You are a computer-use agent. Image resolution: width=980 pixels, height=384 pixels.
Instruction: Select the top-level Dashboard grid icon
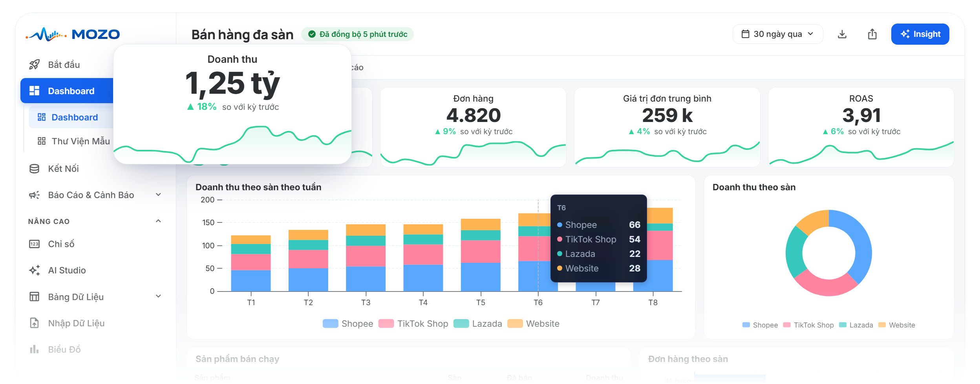[x=35, y=91]
